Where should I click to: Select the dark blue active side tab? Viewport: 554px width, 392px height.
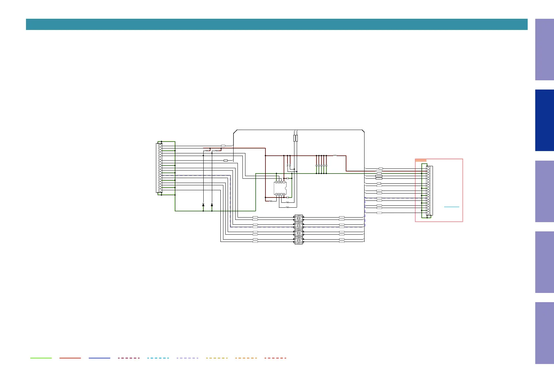[x=544, y=120]
